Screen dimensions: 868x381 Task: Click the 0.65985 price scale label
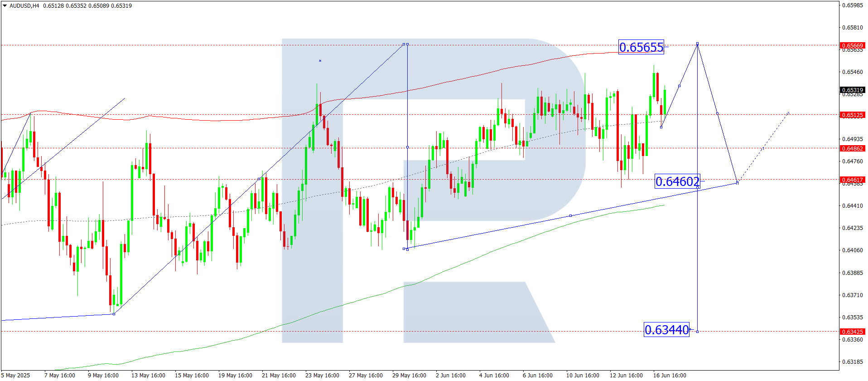pos(853,5)
